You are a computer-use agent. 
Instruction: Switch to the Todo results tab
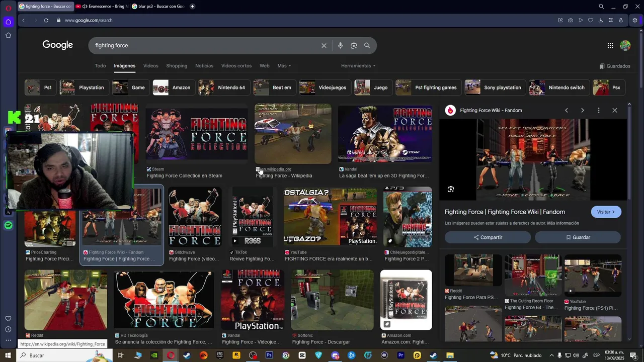(x=100, y=66)
